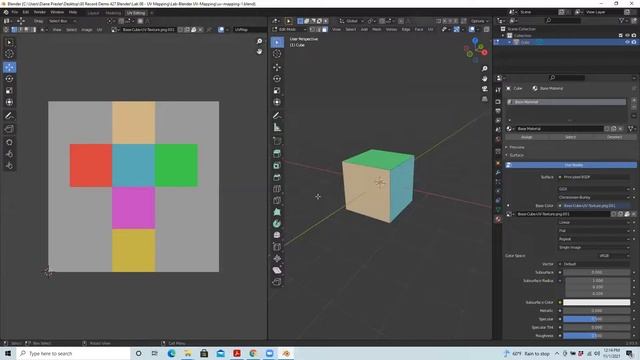Select the Scale tool in 3D viewport toolbar
This screenshot has width=640, height=360.
277,91
